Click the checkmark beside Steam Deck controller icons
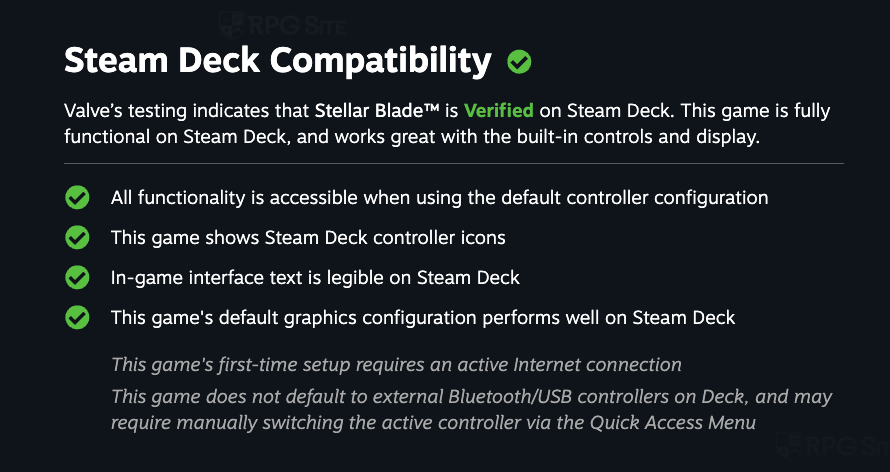The height and width of the screenshot is (472, 890). (x=77, y=238)
